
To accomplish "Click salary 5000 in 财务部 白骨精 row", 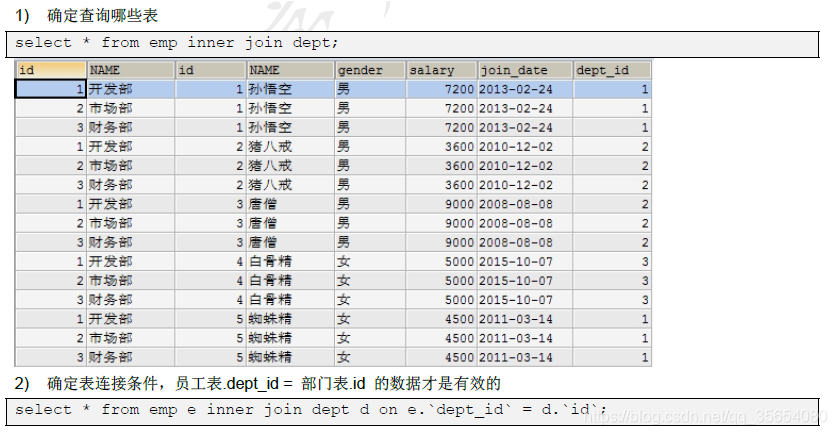I will tap(459, 300).
